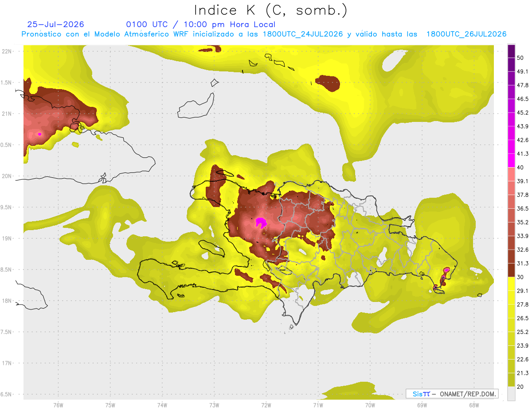Image resolution: width=532 pixels, height=411 pixels.
Task: Click the '45.2' color scale value
Action: click(x=523, y=113)
